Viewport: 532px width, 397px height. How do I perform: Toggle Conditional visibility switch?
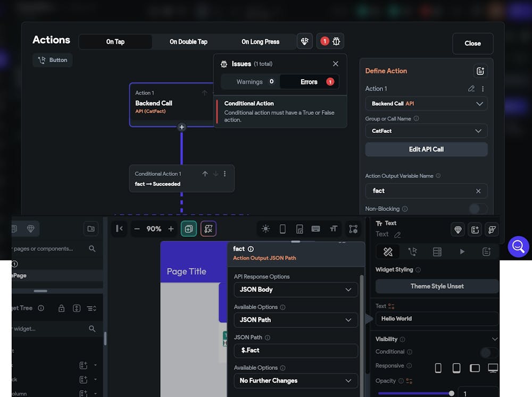click(487, 352)
